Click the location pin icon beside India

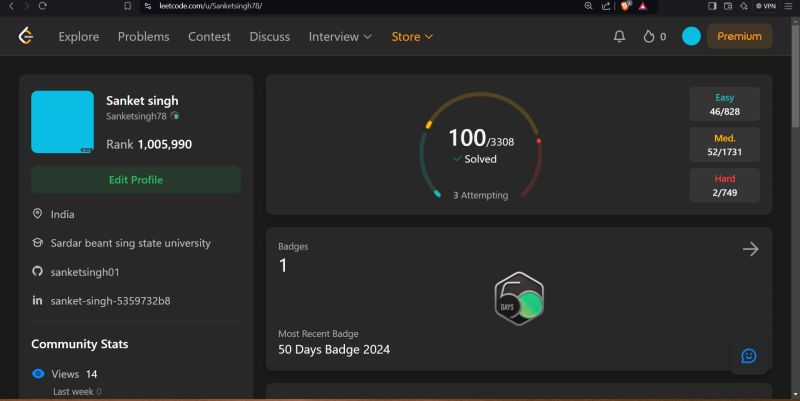37,214
